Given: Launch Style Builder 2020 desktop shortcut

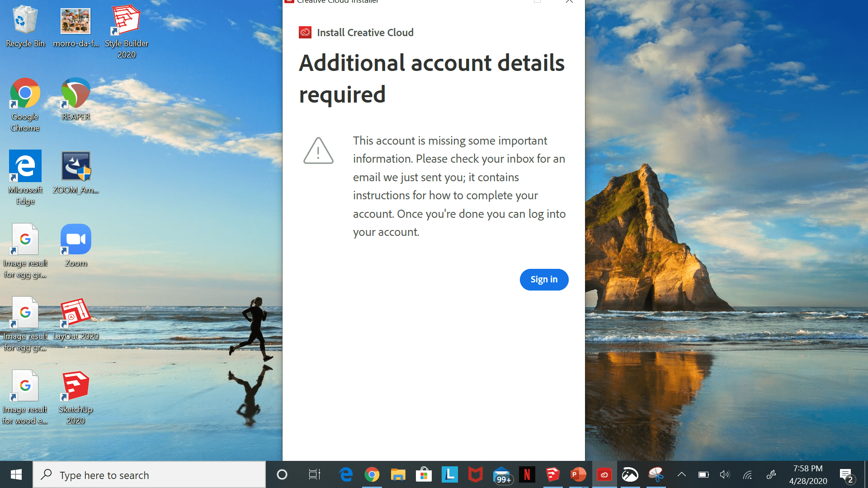Looking at the screenshot, I should (127, 32).
